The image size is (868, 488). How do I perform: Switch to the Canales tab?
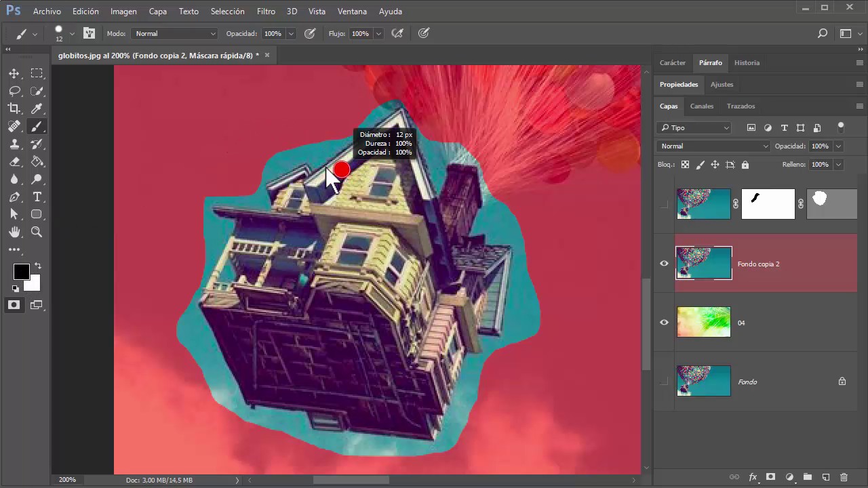(x=701, y=106)
